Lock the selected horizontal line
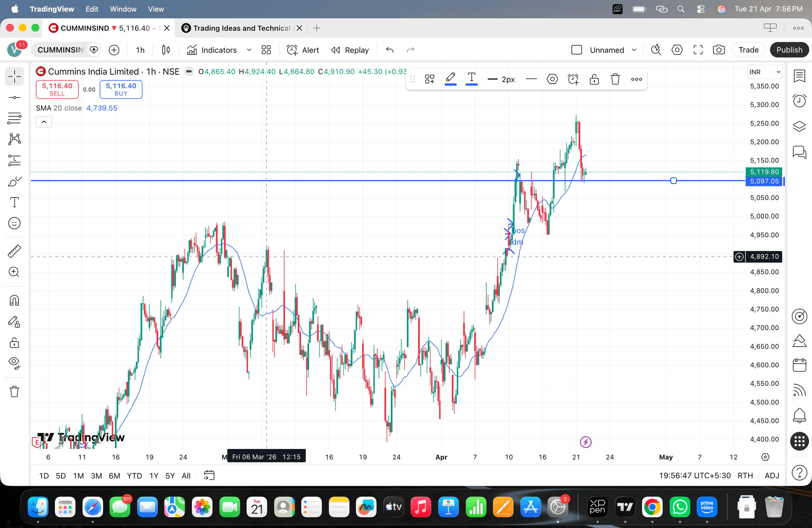 click(x=594, y=79)
